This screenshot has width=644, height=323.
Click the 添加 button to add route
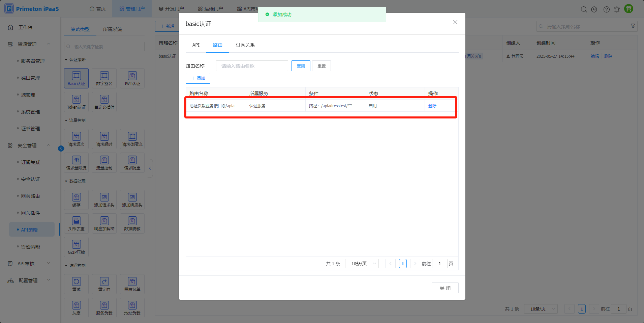198,78
